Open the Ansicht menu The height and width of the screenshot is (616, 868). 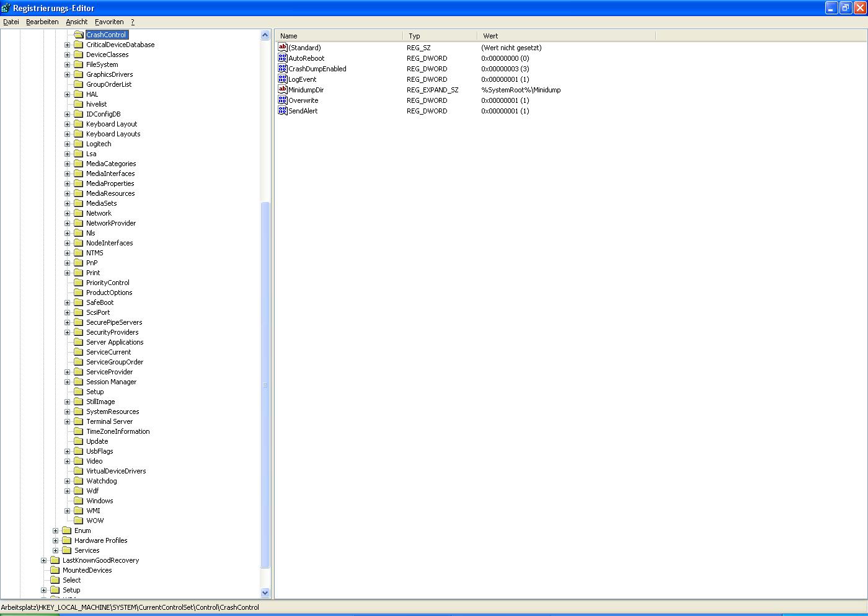(x=77, y=22)
